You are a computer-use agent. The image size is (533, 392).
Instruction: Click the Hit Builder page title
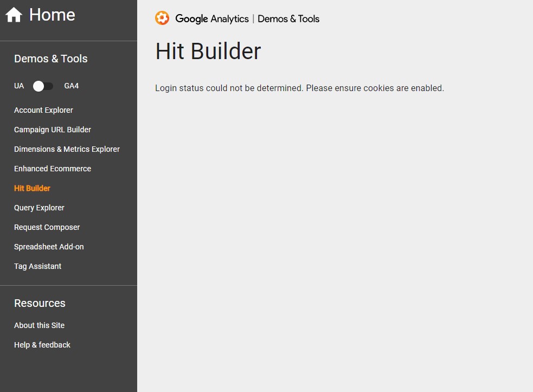pyautogui.click(x=208, y=51)
